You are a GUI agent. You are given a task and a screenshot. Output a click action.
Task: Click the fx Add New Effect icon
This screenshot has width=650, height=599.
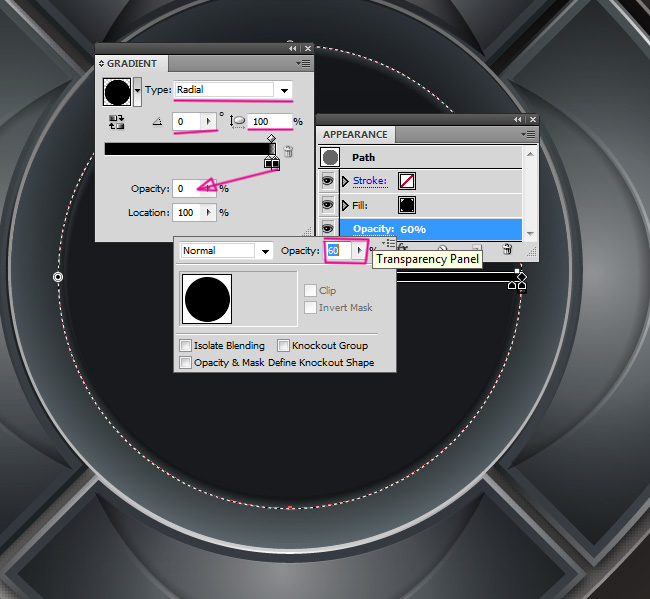pyautogui.click(x=403, y=248)
